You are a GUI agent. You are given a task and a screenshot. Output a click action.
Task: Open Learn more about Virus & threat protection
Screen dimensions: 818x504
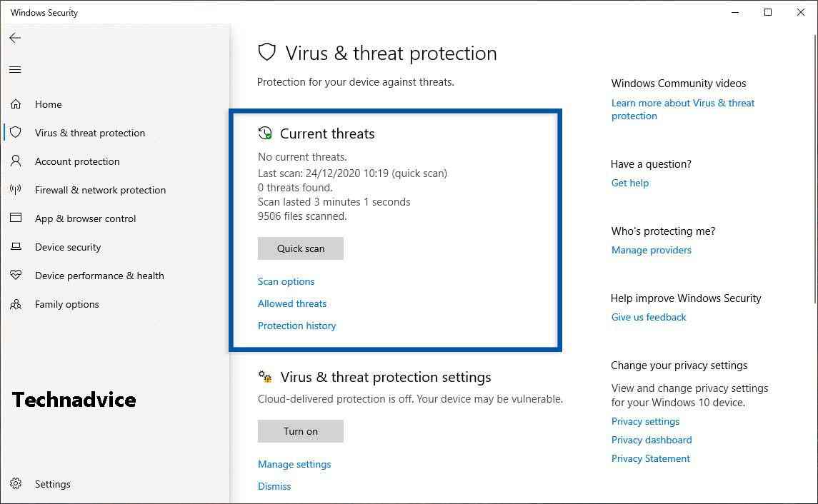[x=683, y=109]
